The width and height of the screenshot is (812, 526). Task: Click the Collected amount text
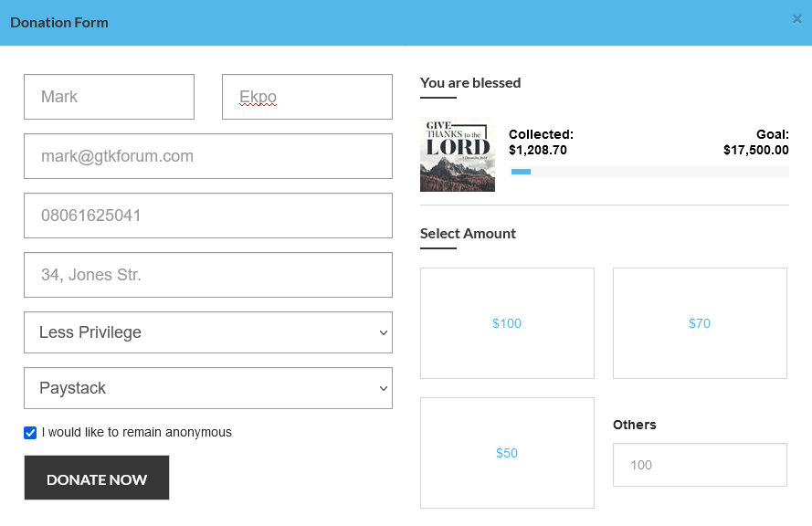point(541,142)
